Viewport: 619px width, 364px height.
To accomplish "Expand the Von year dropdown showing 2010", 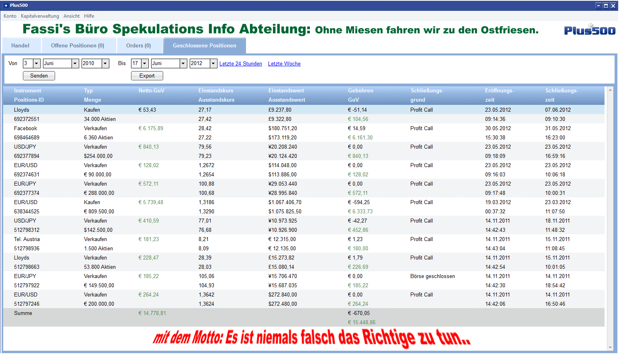I will click(105, 63).
